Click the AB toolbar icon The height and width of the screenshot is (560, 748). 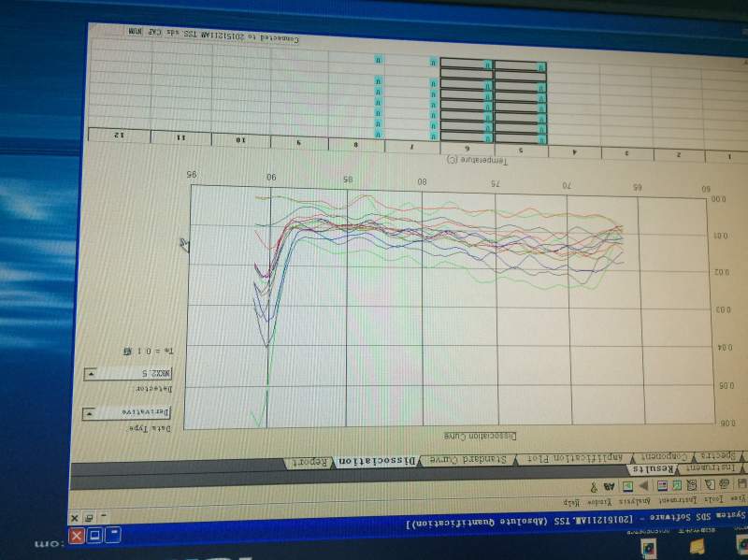(610, 486)
